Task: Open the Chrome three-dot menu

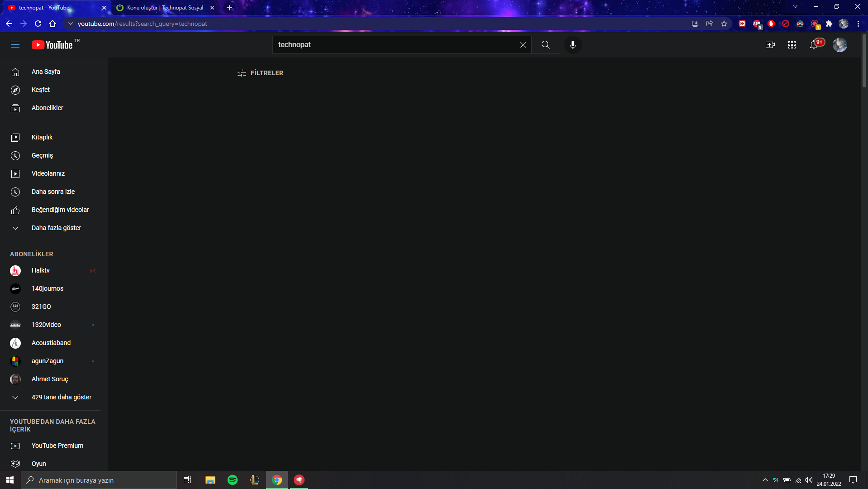Action: pos(858,24)
